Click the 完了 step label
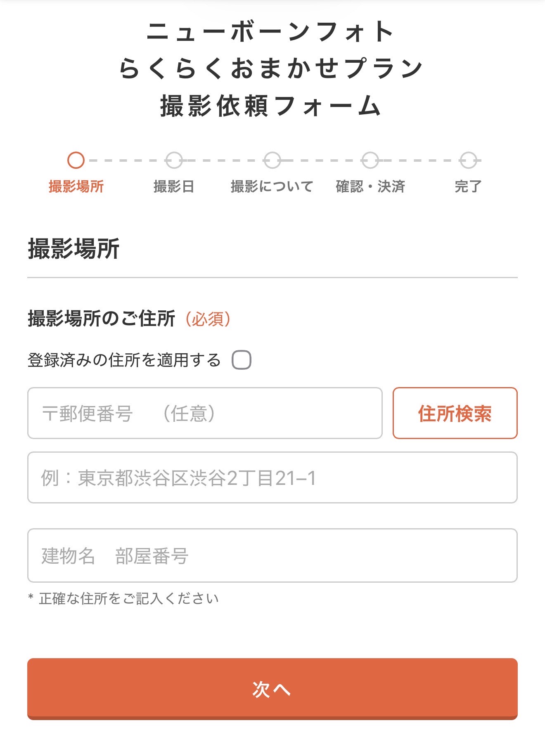 click(468, 187)
